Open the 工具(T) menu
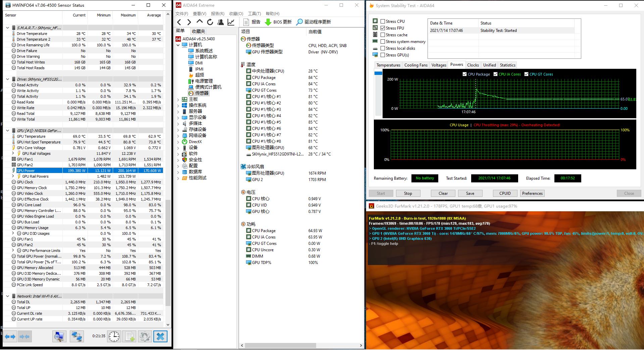 (254, 13)
